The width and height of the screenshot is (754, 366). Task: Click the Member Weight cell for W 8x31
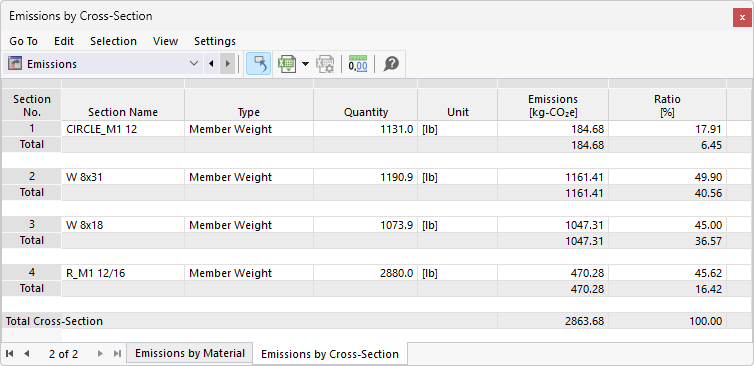point(249,177)
